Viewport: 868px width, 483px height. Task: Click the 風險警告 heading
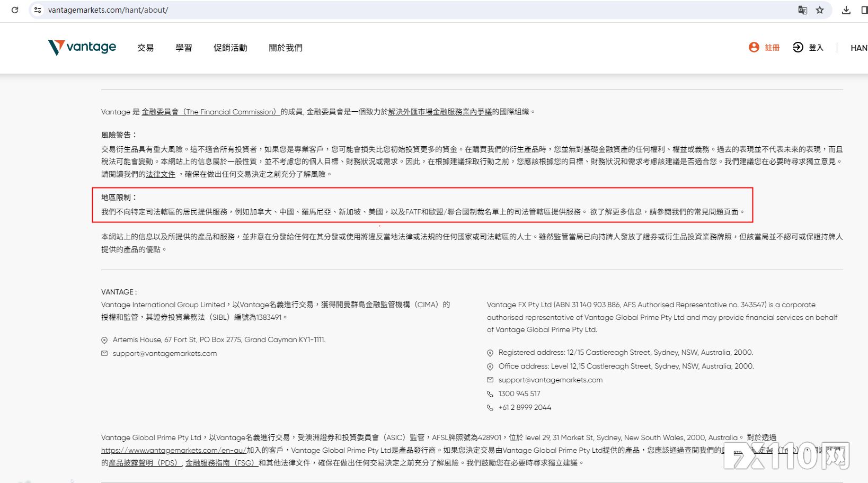[119, 135]
